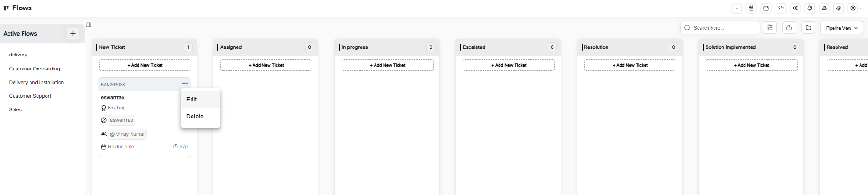Add a new active flow with plus button
Screen dimensions: 868x195
tap(73, 34)
